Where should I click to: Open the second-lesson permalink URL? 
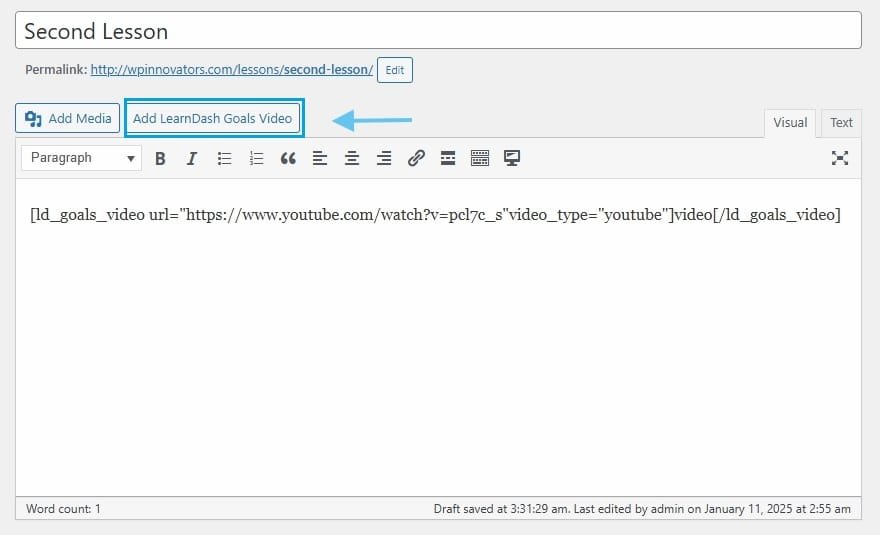232,70
